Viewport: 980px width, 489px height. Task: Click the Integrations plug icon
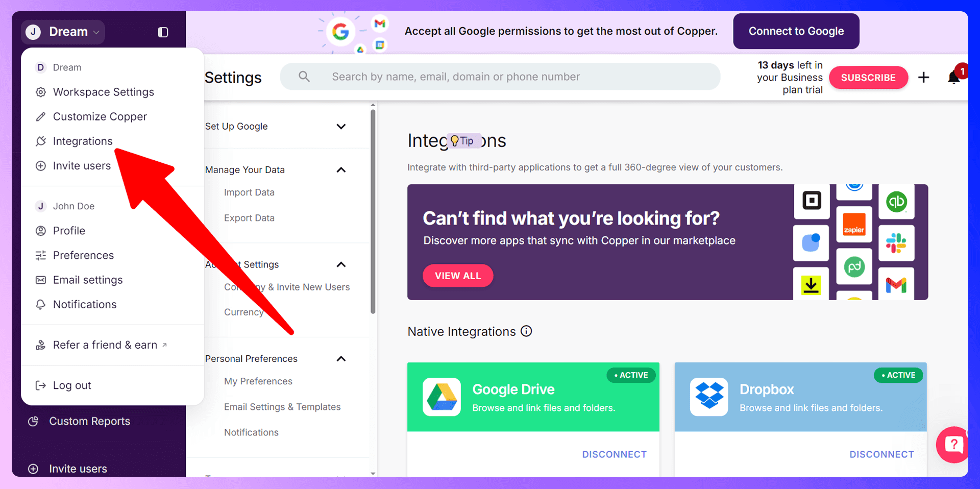click(41, 141)
